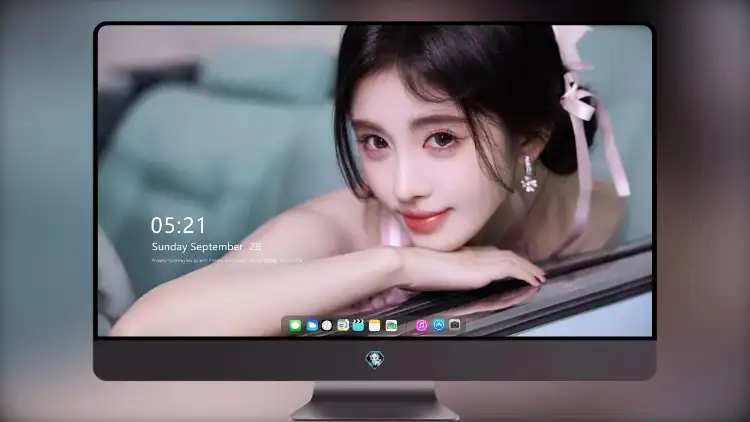Open the blue App Store icon
The image size is (750, 422).
click(439, 325)
